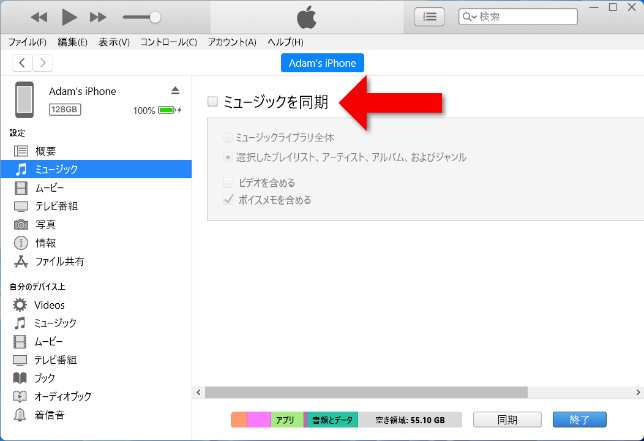Screen dimensions: 644x441
Task: Open テレビ番組 under 自分のデバイス上
Action: coord(96,360)
